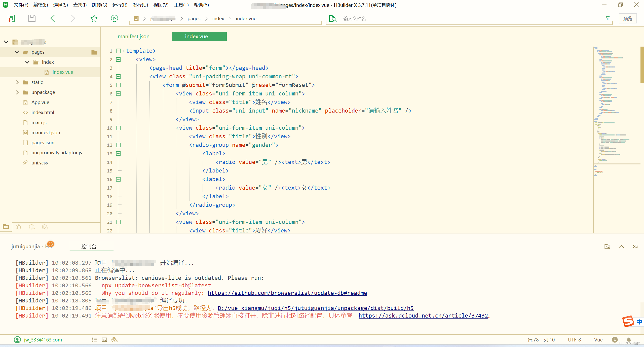Click the filter funnel icon
This screenshot has width=644, height=347.
(x=608, y=18)
